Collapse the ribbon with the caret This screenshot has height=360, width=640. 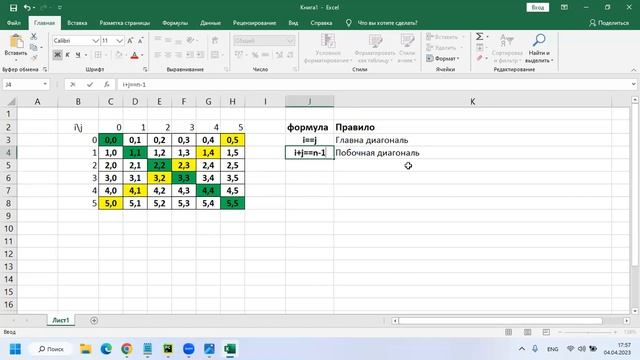tap(633, 70)
